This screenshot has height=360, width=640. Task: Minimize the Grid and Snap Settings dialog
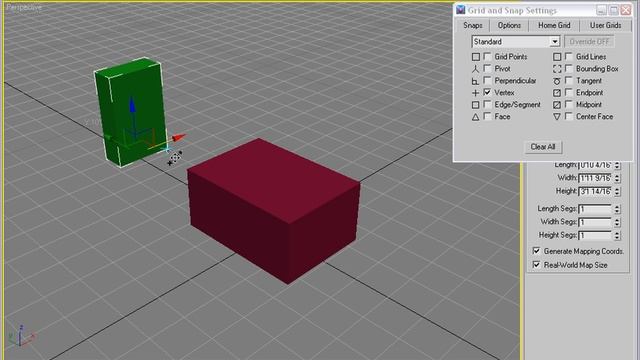[602, 10]
